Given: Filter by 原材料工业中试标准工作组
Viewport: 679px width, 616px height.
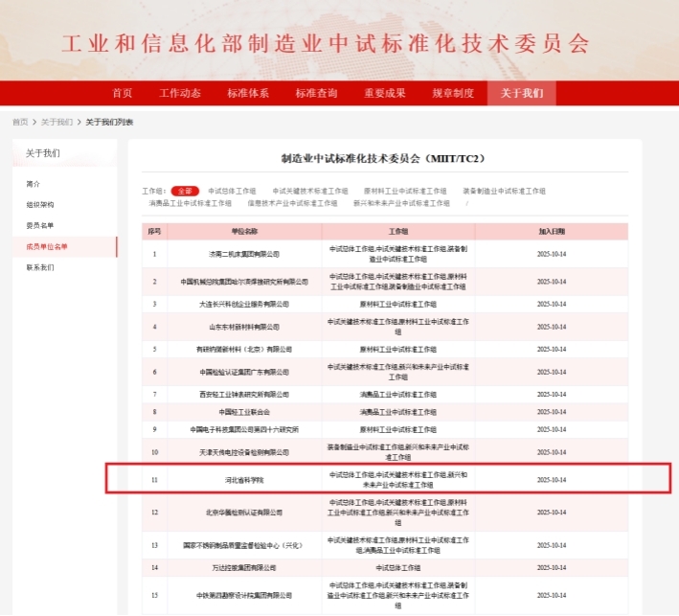Looking at the screenshot, I should 408,191.
